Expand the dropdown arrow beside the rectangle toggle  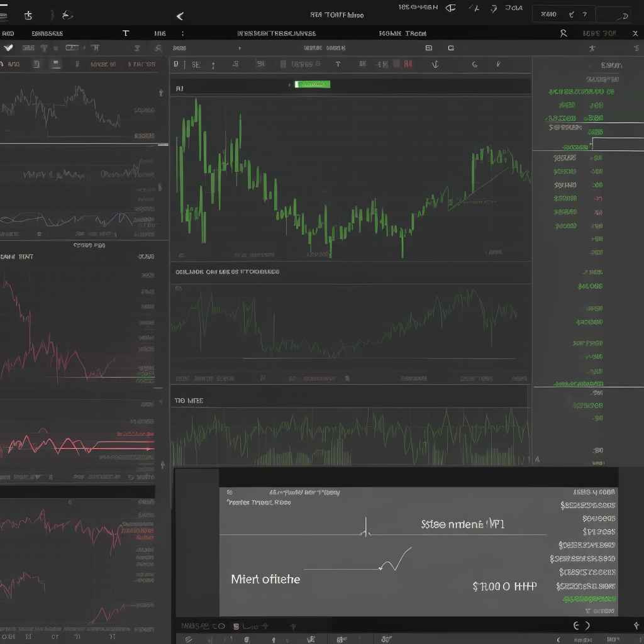tap(84, 48)
